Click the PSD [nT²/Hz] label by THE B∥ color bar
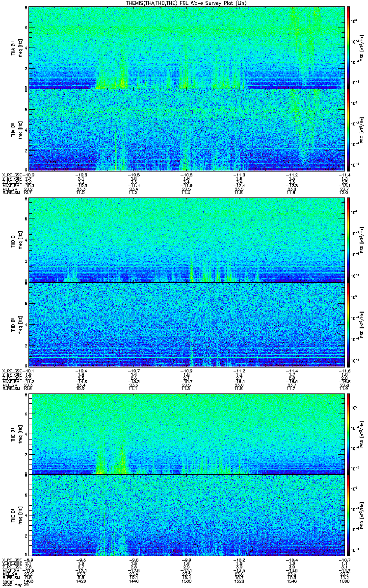 [362, 516]
